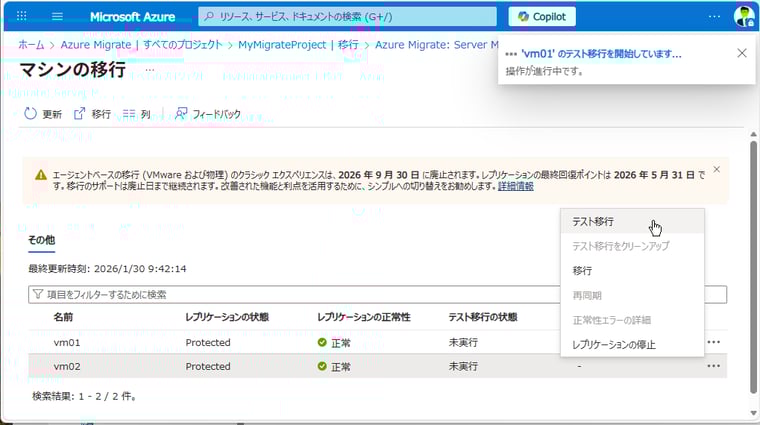Sort by レプリケーションの状態 column header
This screenshot has height=425, width=760.
[x=227, y=317]
